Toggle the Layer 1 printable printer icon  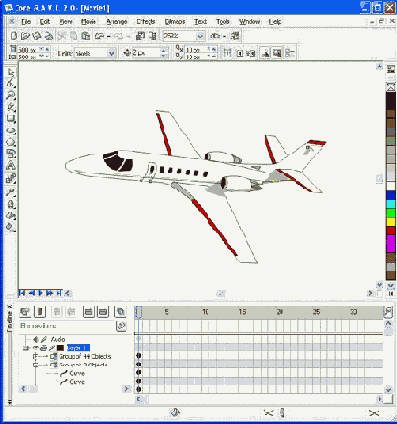(43, 348)
